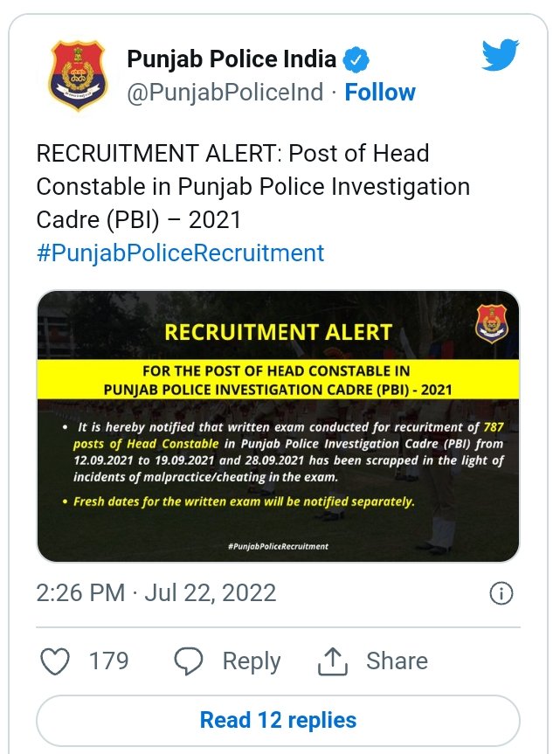This screenshot has width=560, height=754.
Task: Open the tweet timestamp Jul 22, 2022
Action: (x=156, y=593)
